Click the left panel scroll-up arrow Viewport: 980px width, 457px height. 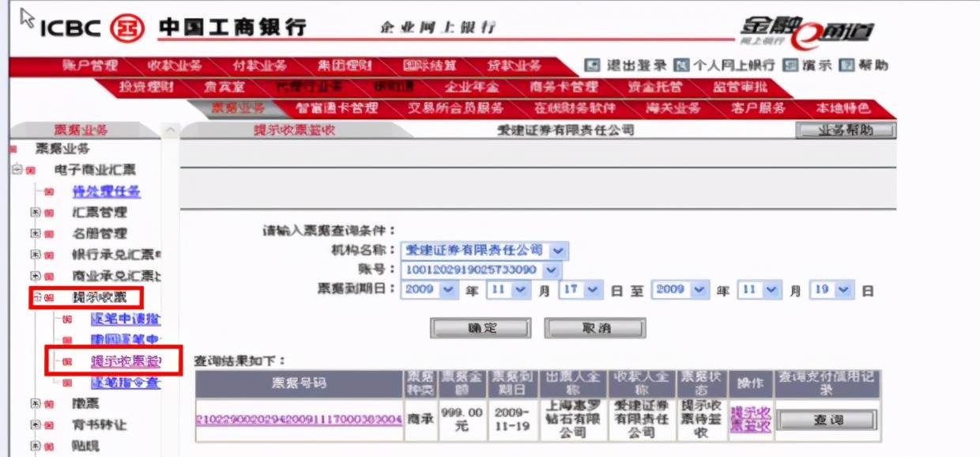coord(170,130)
